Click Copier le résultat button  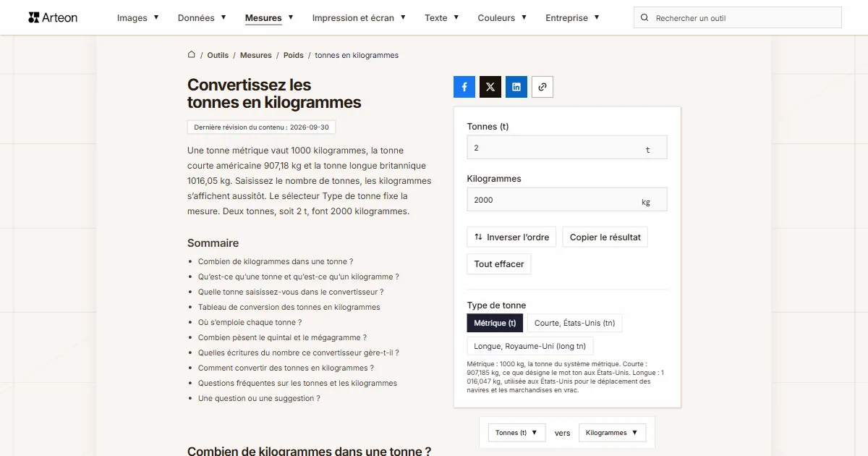pyautogui.click(x=605, y=237)
